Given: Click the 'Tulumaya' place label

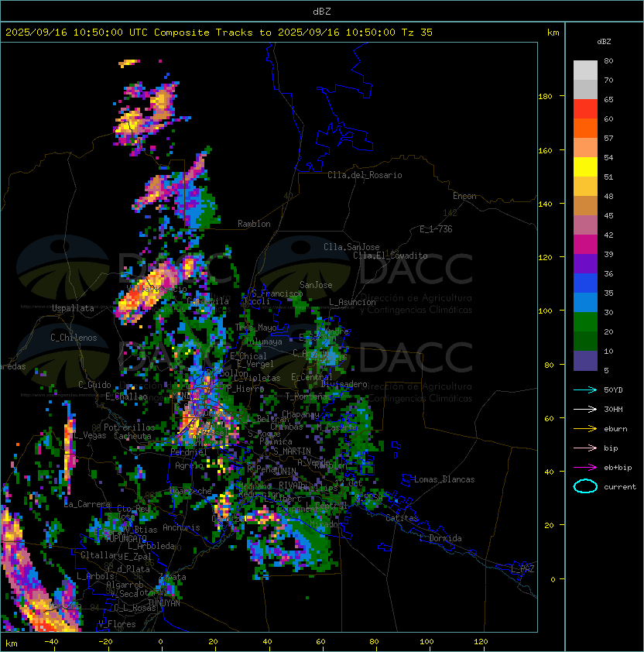Looking at the screenshot, I should [264, 341].
